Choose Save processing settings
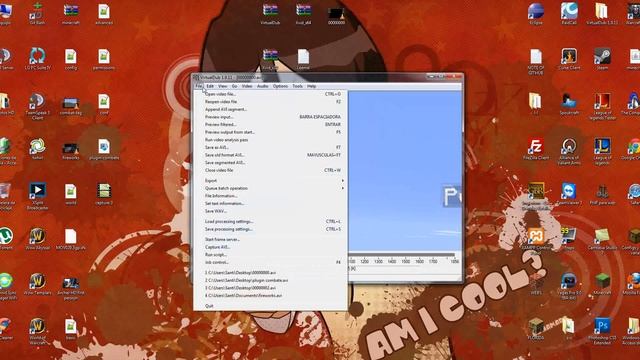The width and height of the screenshot is (640, 360). click(270, 229)
